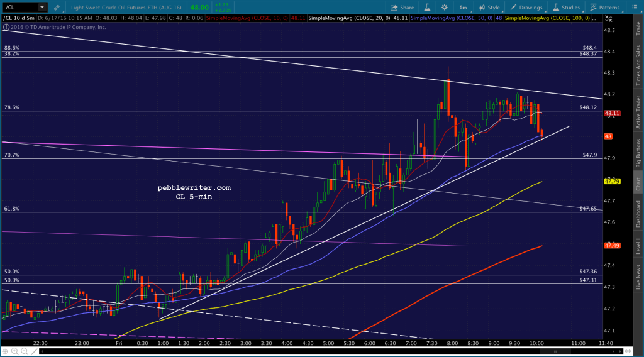Click the info icon beside copyright notice

point(6,27)
